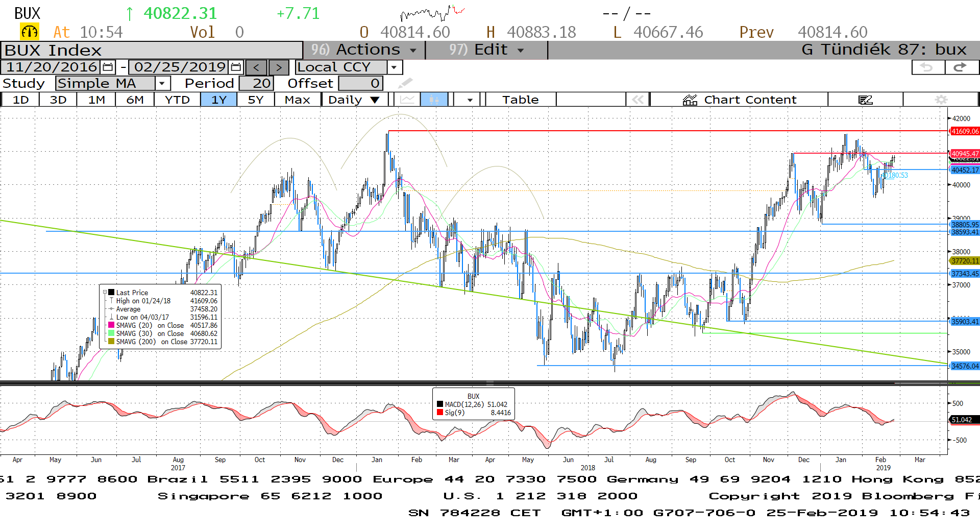
Task: Click the Prev 40814.60 value
Action: tap(832, 32)
